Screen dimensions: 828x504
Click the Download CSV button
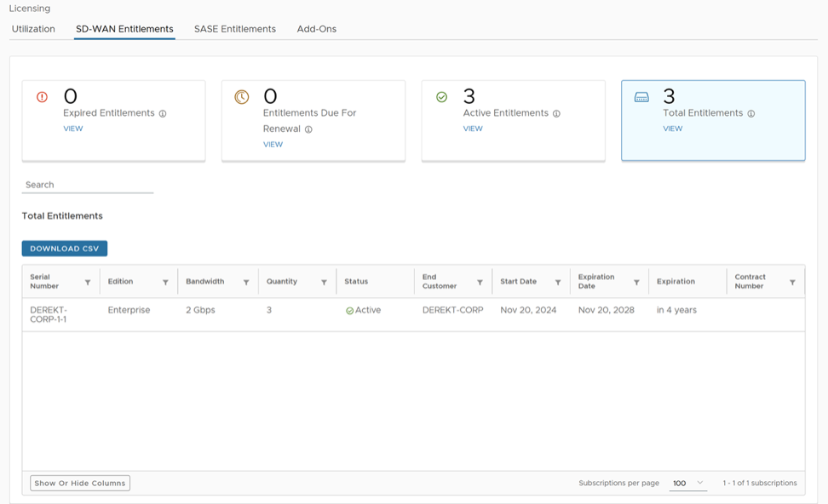click(x=65, y=249)
